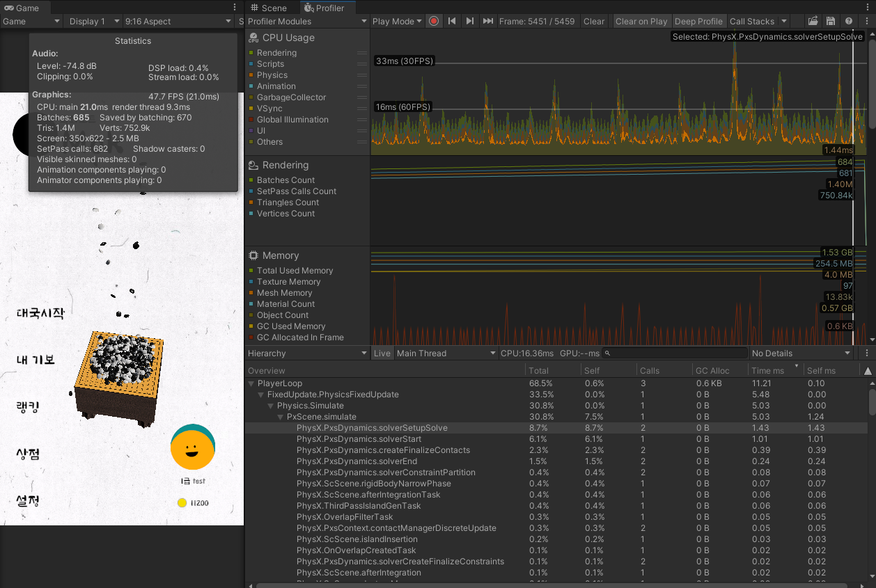Click the Load profiler data icon

[x=813, y=21]
